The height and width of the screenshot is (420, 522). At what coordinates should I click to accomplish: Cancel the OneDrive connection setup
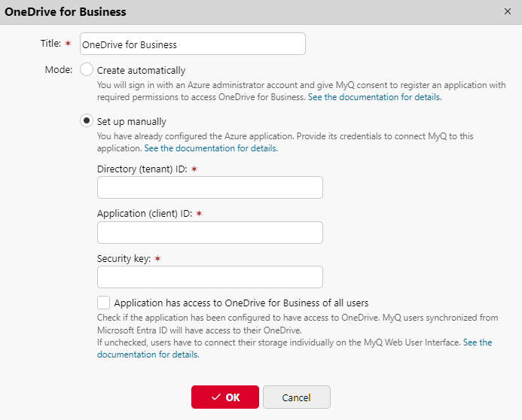296,397
